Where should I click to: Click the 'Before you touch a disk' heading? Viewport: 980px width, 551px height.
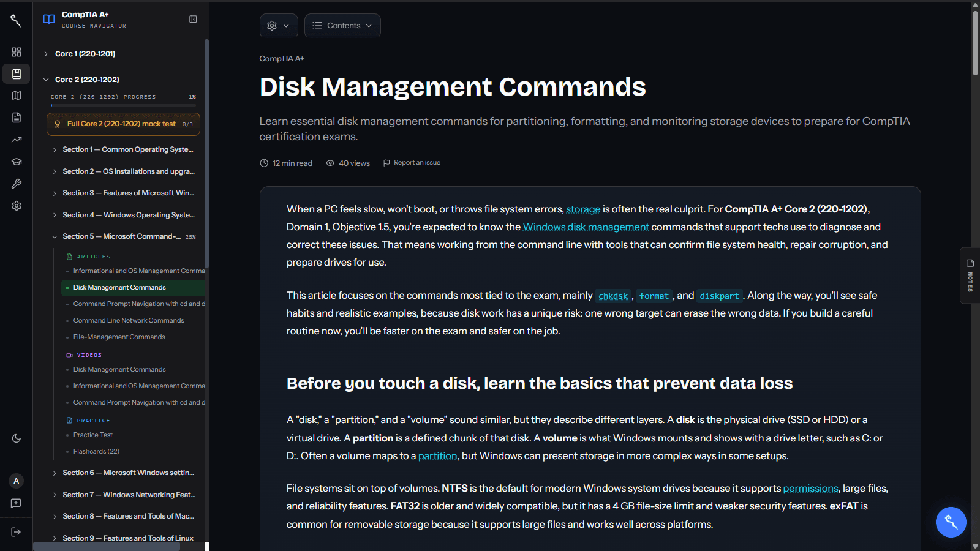[540, 383]
